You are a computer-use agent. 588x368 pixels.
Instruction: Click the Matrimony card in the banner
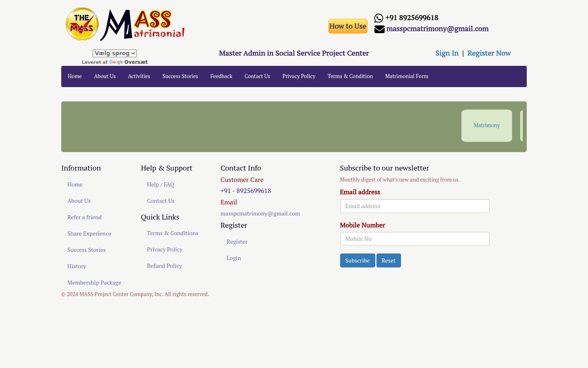click(x=487, y=126)
